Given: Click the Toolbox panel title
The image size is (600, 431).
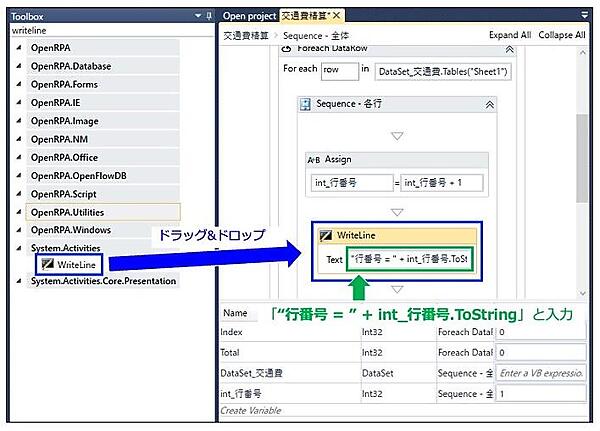Looking at the screenshot, I should (x=27, y=16).
